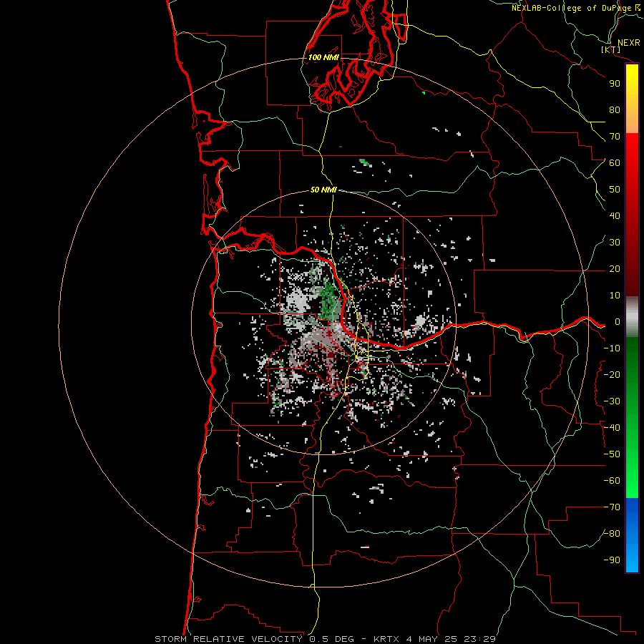Click the blue segment of the color bar

pos(632,535)
